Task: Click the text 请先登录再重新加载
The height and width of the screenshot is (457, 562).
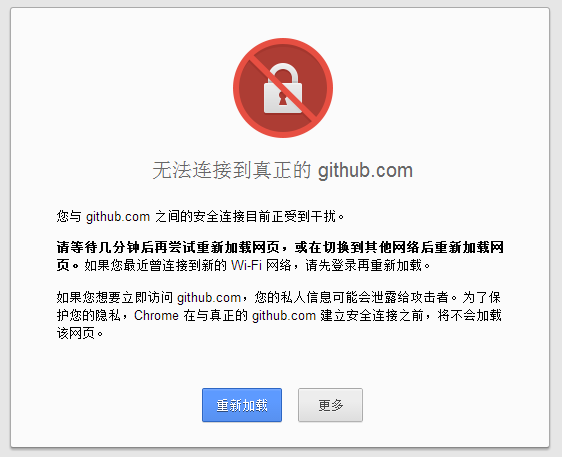Action: (x=364, y=265)
